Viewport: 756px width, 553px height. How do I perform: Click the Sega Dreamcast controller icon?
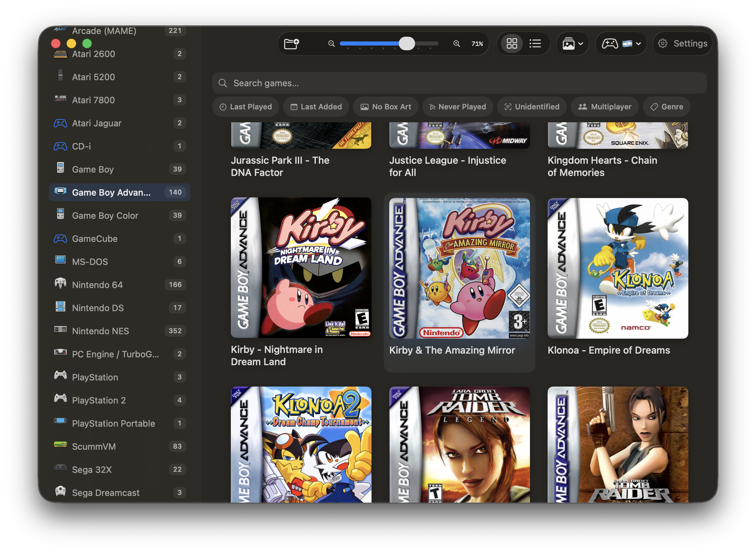point(61,491)
